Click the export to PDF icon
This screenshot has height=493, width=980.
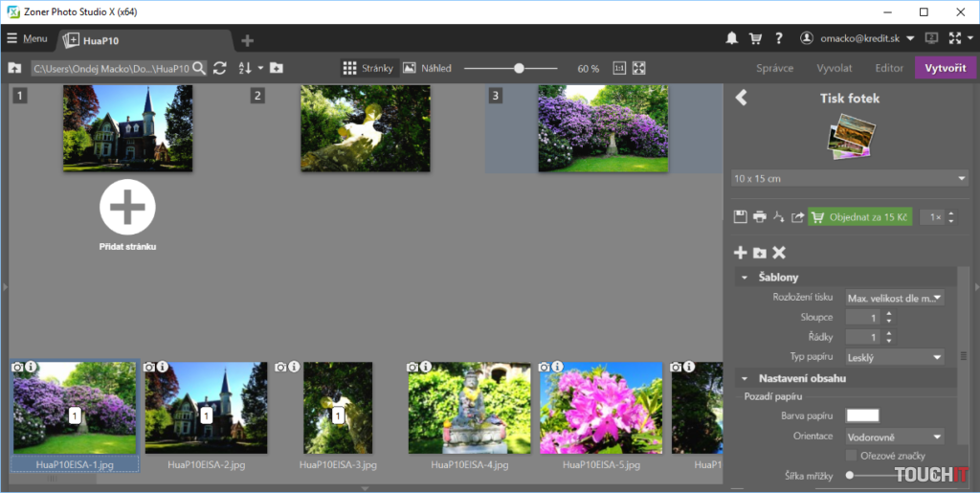[x=778, y=217]
